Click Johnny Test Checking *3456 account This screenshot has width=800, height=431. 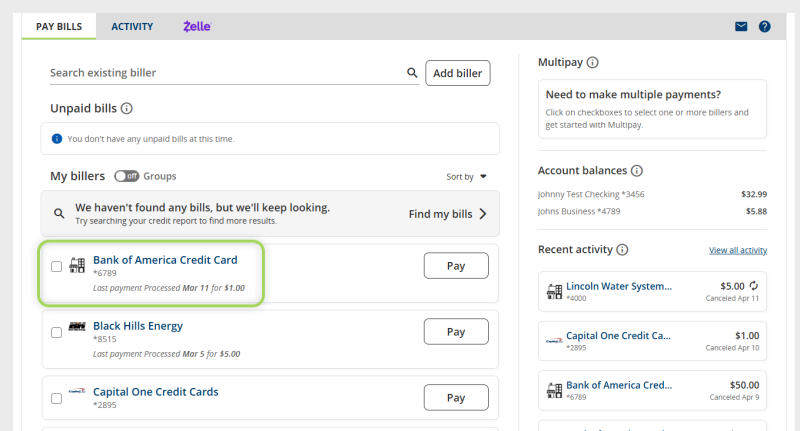tap(591, 194)
